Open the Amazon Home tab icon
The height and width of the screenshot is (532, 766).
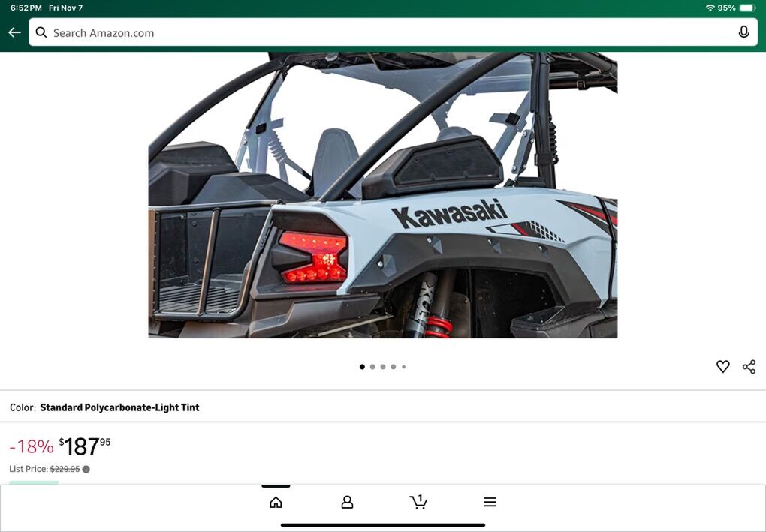pos(276,501)
